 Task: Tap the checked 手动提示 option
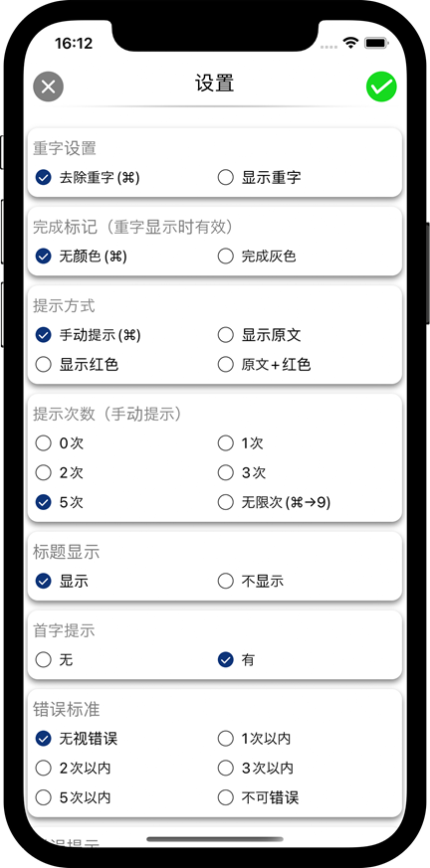pyautogui.click(x=88, y=335)
